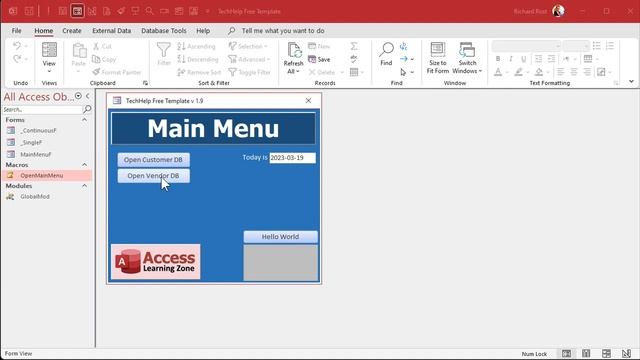Viewport: 640px width, 360px height.
Task: Switch to the Create tab
Action: click(72, 31)
